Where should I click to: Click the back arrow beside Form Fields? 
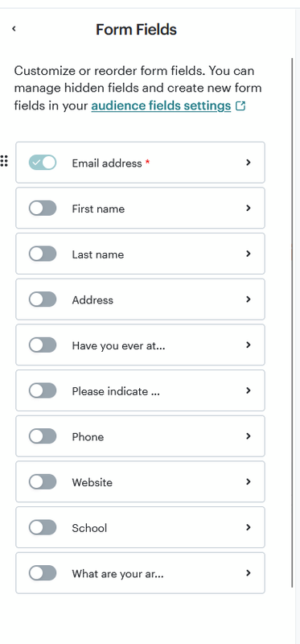(x=14, y=28)
